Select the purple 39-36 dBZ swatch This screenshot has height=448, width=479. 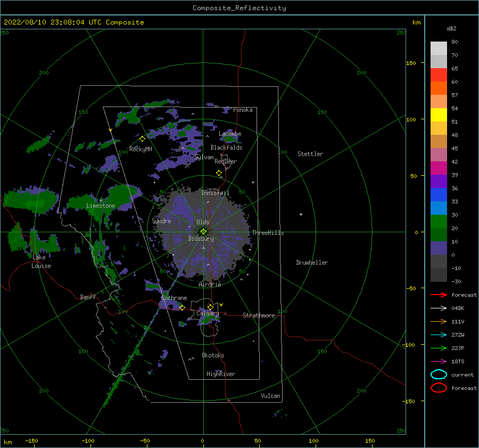click(x=439, y=181)
